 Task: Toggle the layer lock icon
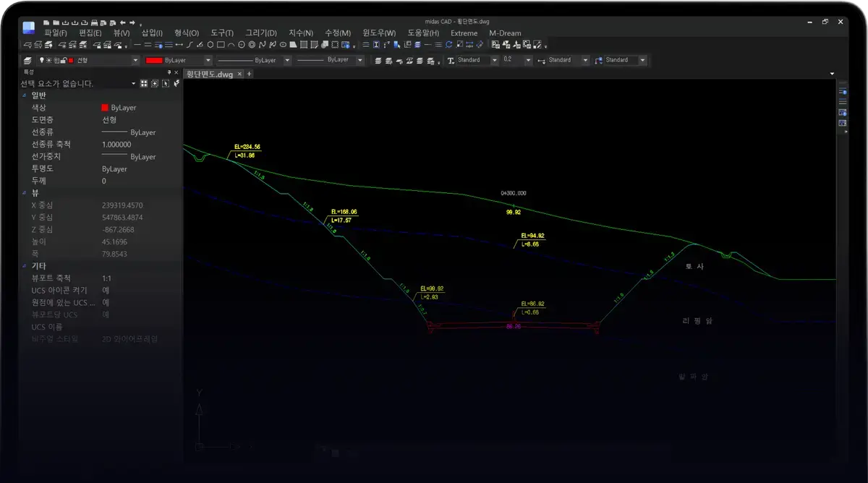pos(64,61)
